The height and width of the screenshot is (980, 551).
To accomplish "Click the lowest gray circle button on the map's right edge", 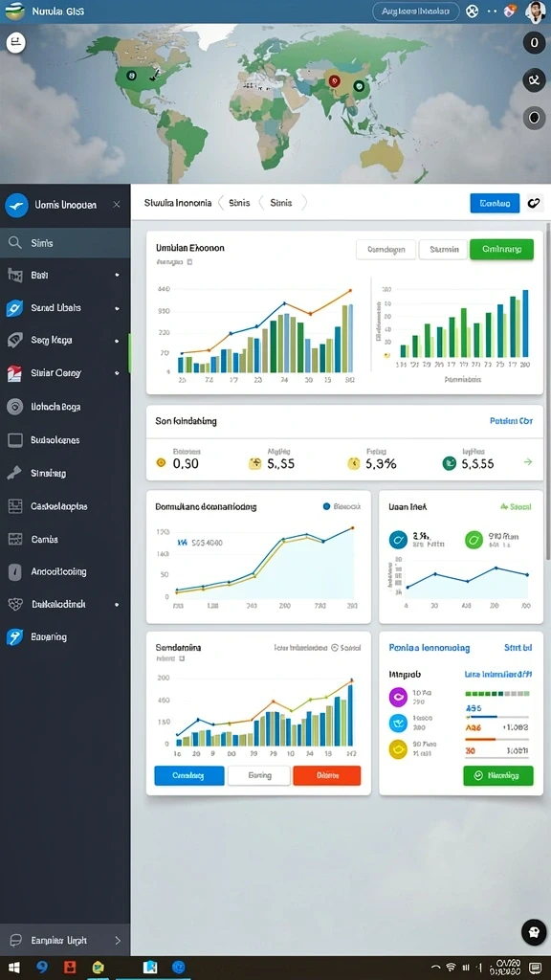I will (534, 118).
